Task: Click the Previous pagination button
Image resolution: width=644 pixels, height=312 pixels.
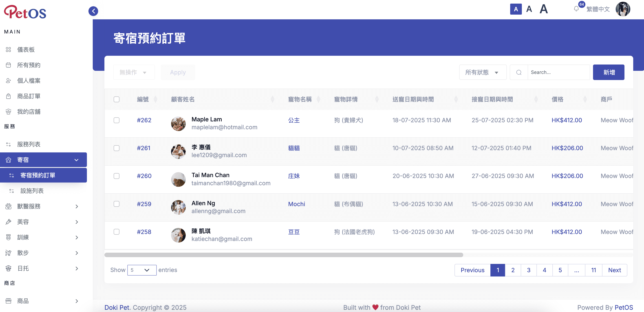Action: pos(472,270)
